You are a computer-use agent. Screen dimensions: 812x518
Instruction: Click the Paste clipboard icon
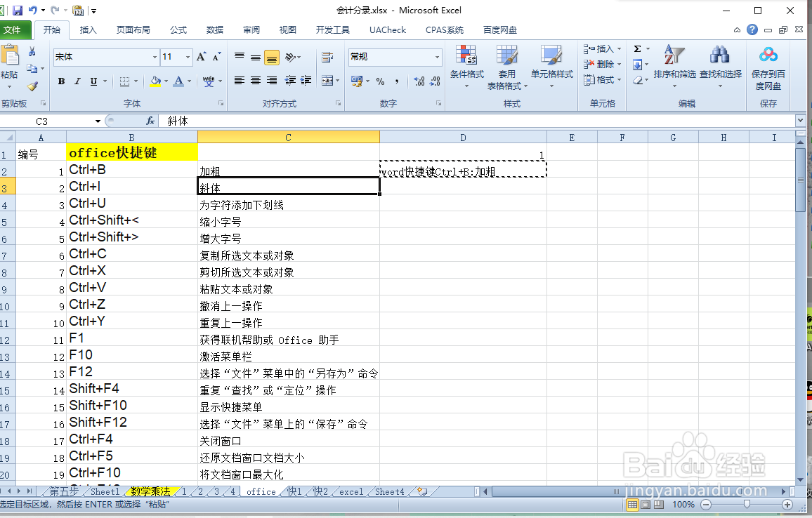tap(10, 55)
